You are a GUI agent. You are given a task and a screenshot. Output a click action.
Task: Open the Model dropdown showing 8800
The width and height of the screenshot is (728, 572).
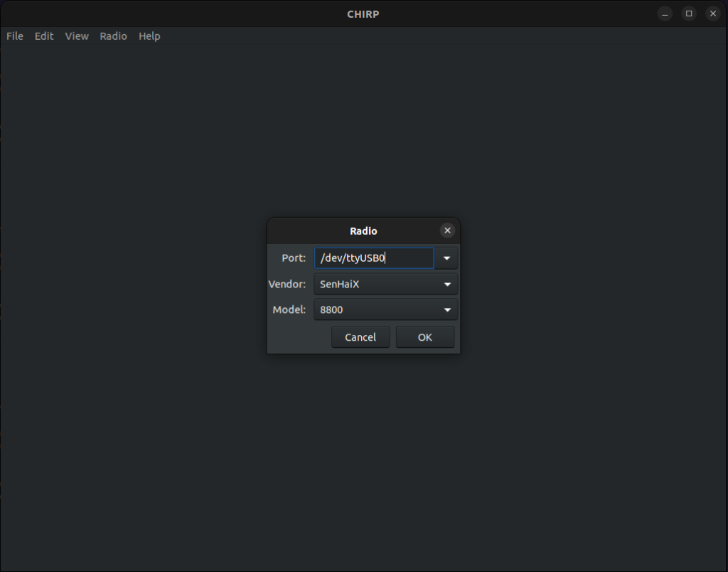point(385,310)
